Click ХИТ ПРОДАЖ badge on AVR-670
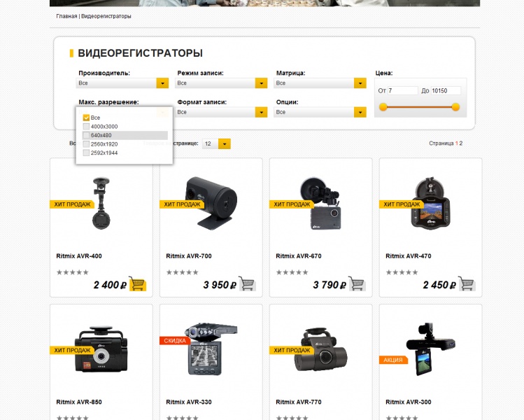The image size is (524, 420). [292, 204]
